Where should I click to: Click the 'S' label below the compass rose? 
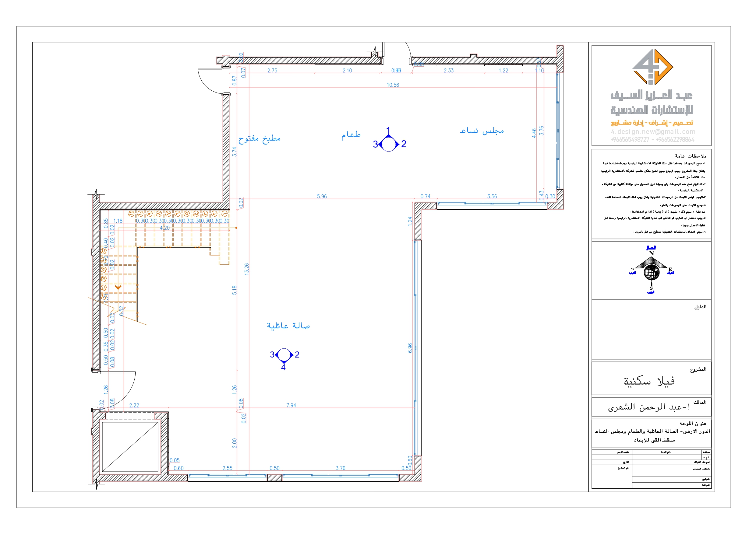[652, 288]
